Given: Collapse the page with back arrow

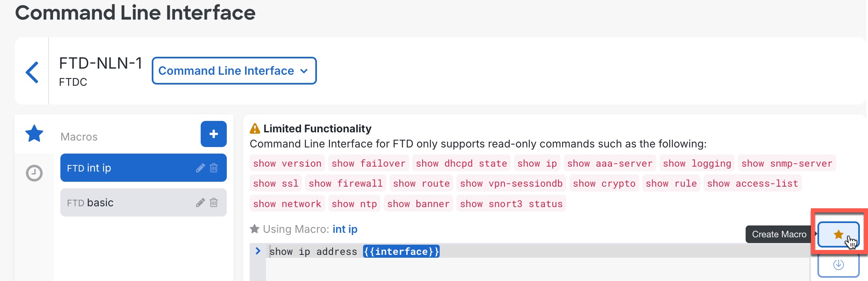Looking at the screenshot, I should tap(32, 71).
